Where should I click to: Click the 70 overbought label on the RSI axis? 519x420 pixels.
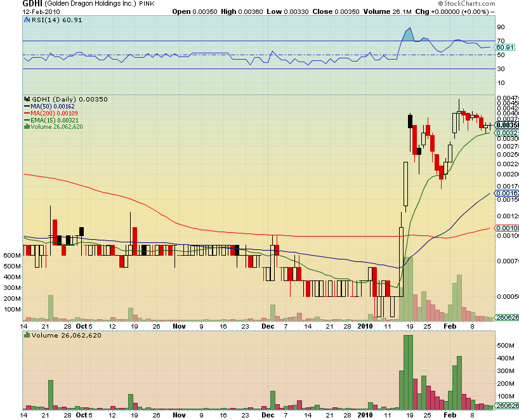(x=501, y=41)
